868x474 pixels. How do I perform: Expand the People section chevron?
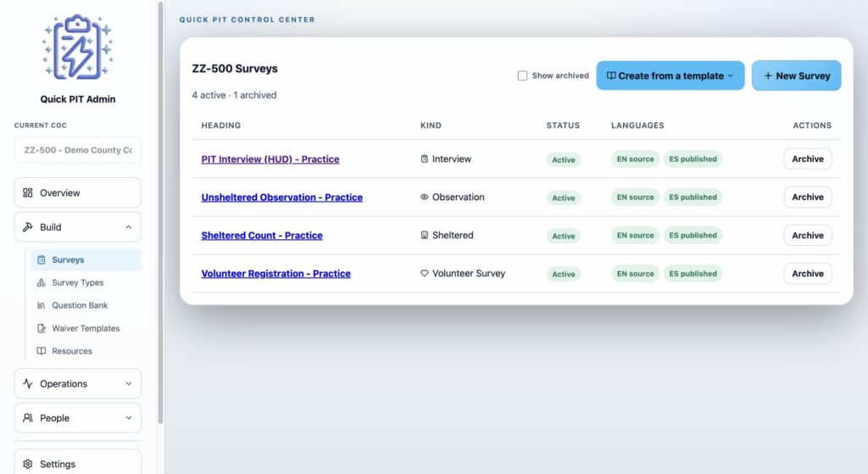tap(129, 418)
